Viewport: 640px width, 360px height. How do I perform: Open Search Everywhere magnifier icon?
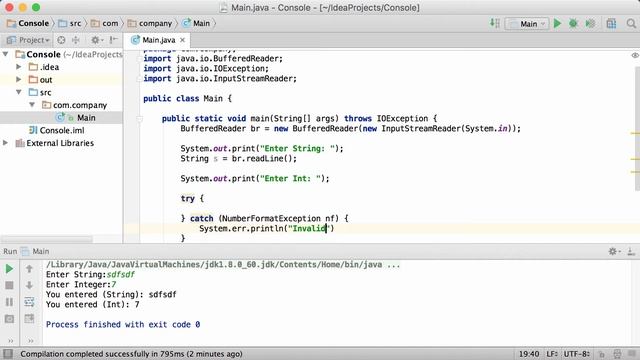coord(631,24)
